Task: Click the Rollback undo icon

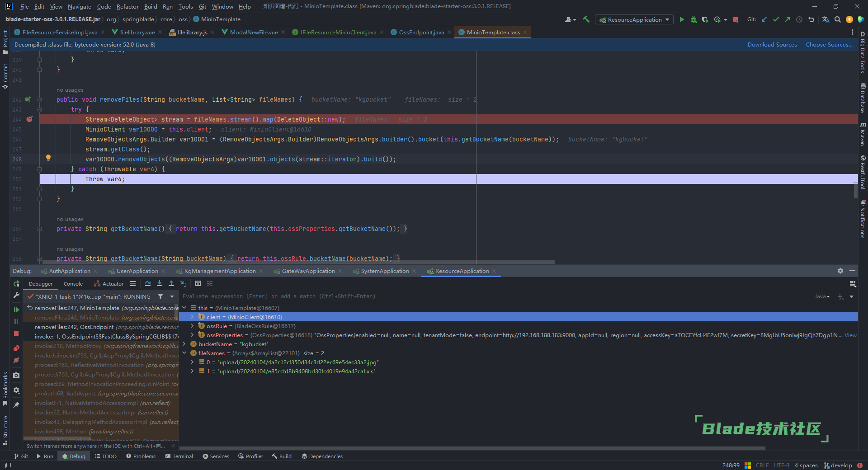Action: 811,19
